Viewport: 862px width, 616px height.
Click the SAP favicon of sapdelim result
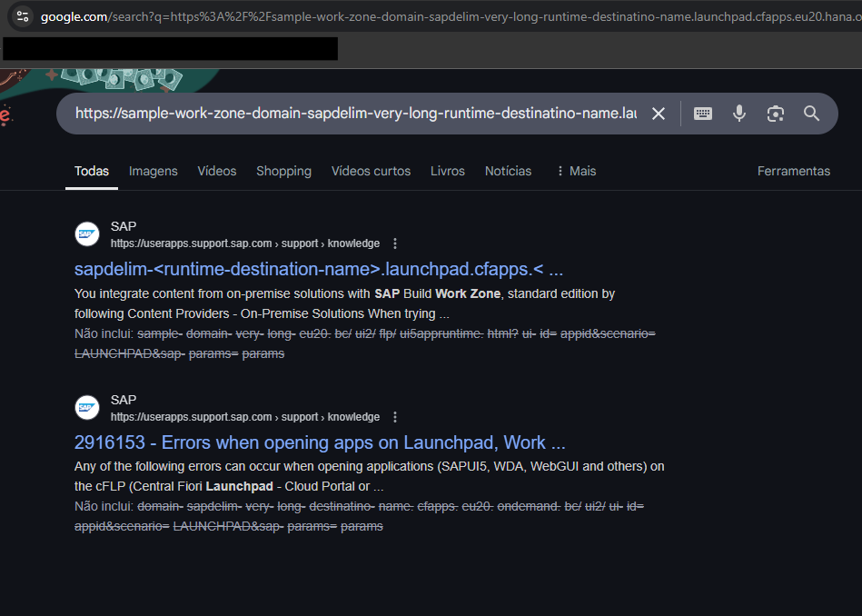87,234
